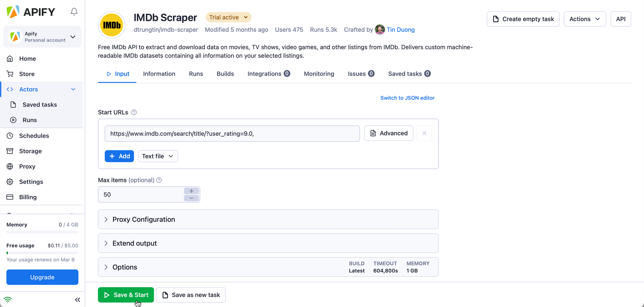Expand the Options section
This screenshot has width=644, height=307.
(268, 267)
